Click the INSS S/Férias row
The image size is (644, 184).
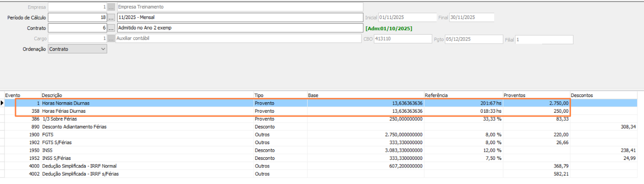pyautogui.click(x=56, y=158)
